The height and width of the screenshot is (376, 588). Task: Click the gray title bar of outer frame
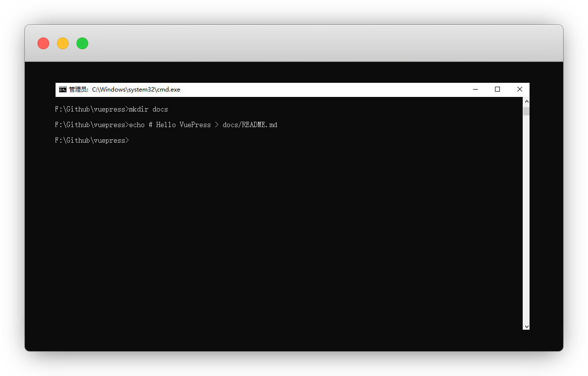pyautogui.click(x=292, y=43)
